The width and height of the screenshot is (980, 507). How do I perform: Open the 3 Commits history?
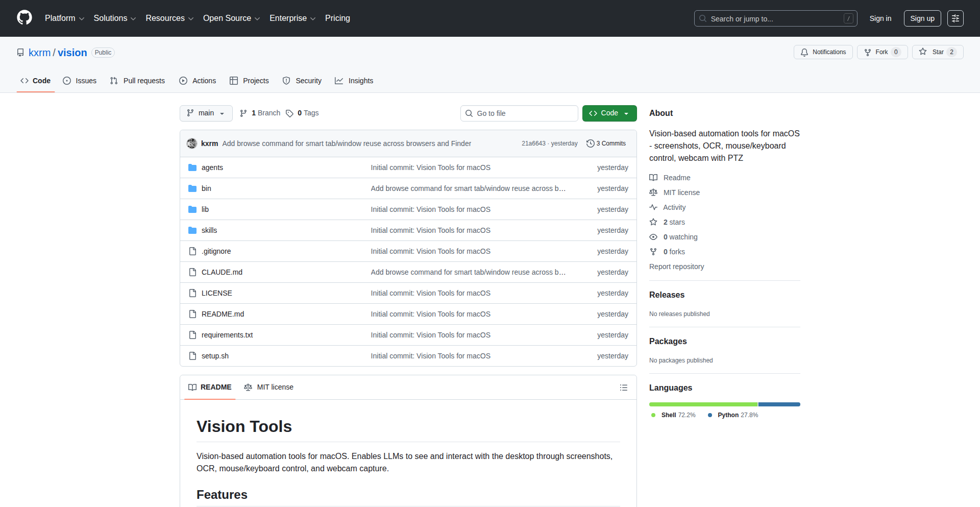[606, 143]
